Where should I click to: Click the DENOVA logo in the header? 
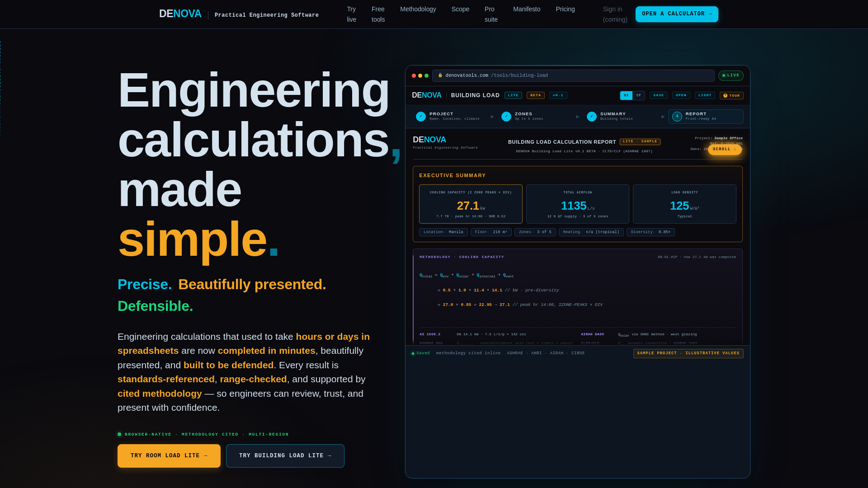pos(180,14)
